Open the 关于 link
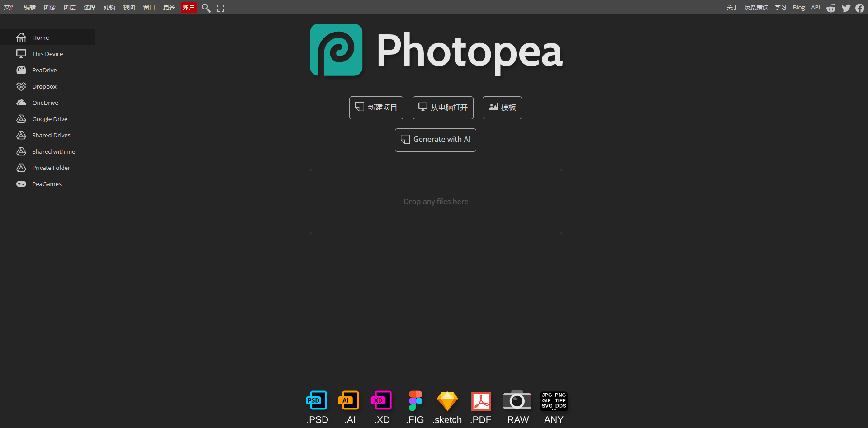 [x=733, y=7]
